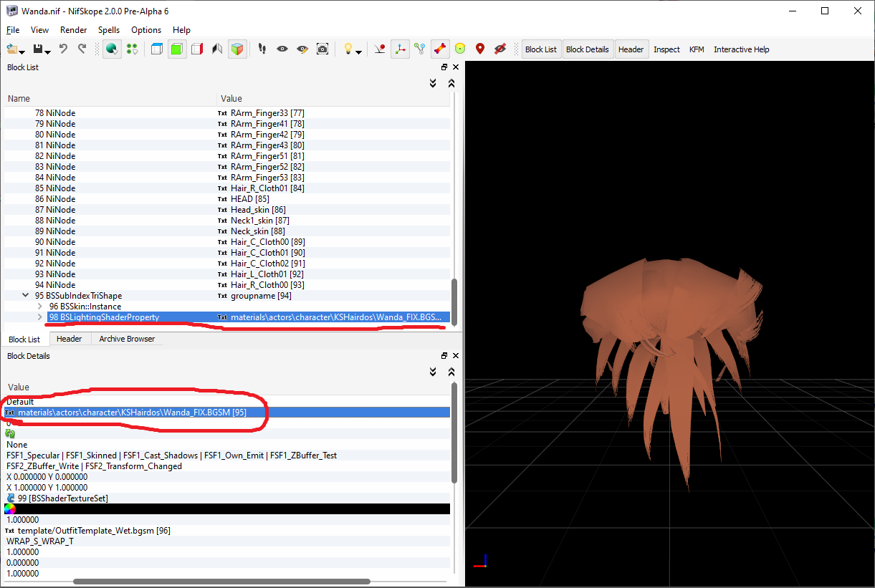Collapse the 95 BSSubIndexTriShape node

[x=26, y=295]
